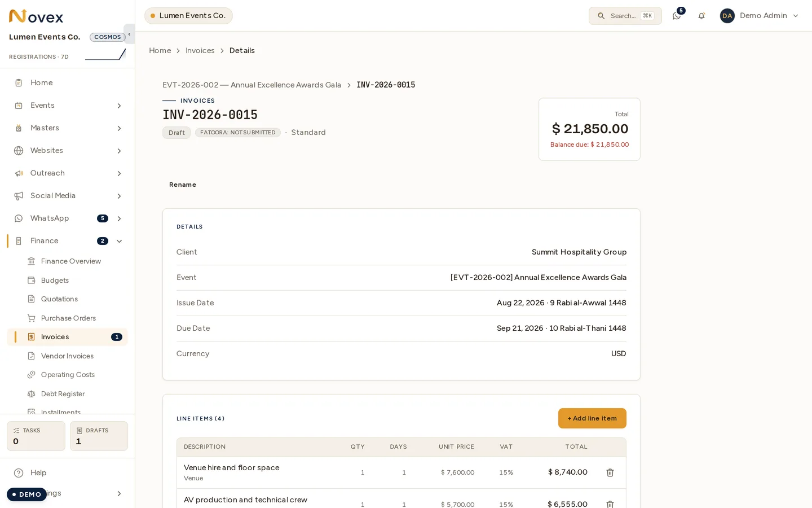Click the Novex logo
Image resolution: width=812 pixels, height=508 pixels.
tap(36, 16)
